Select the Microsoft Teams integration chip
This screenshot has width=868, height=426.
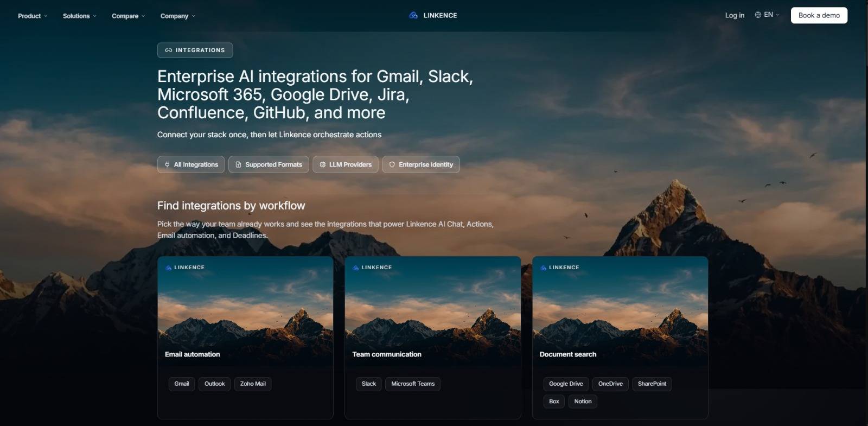click(x=413, y=384)
